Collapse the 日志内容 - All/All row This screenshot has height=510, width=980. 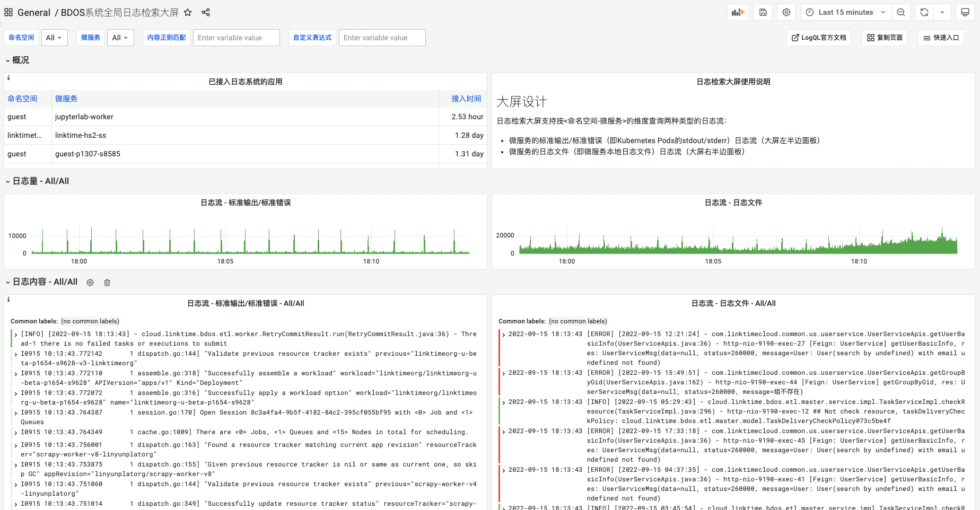(41, 282)
